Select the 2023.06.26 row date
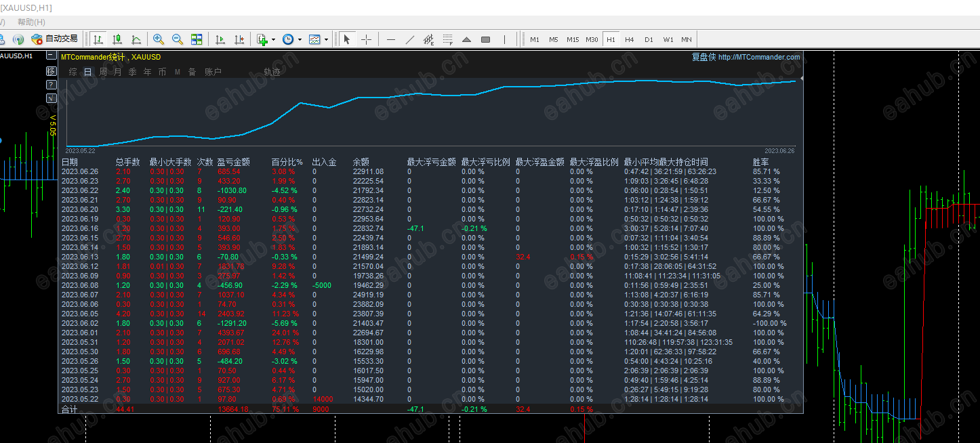Image resolution: width=980 pixels, height=443 pixels. point(80,171)
